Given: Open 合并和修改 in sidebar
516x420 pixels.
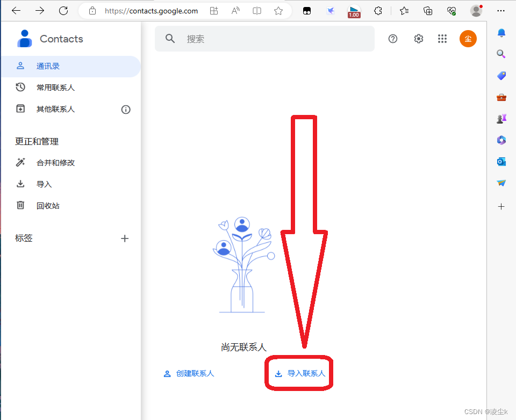Looking at the screenshot, I should 71,163.
